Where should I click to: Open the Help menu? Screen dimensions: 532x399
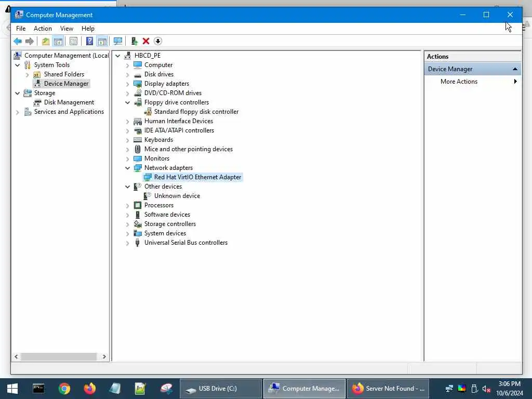88,29
